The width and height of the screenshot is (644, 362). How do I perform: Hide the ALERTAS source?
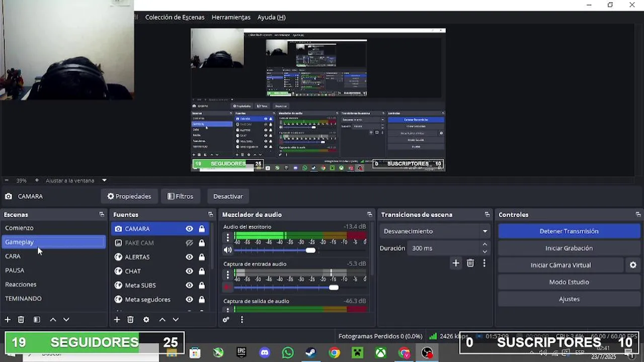189,257
